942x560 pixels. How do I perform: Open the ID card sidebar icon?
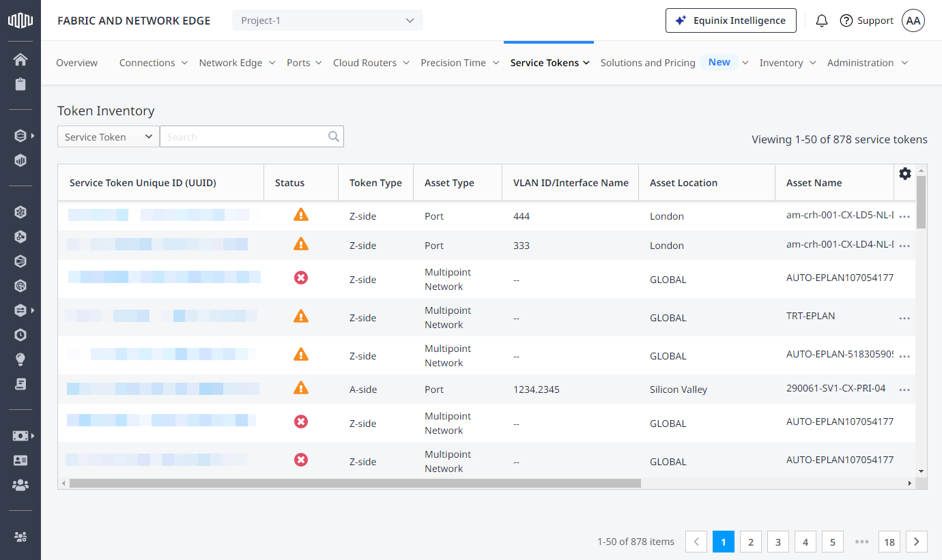coord(20,460)
